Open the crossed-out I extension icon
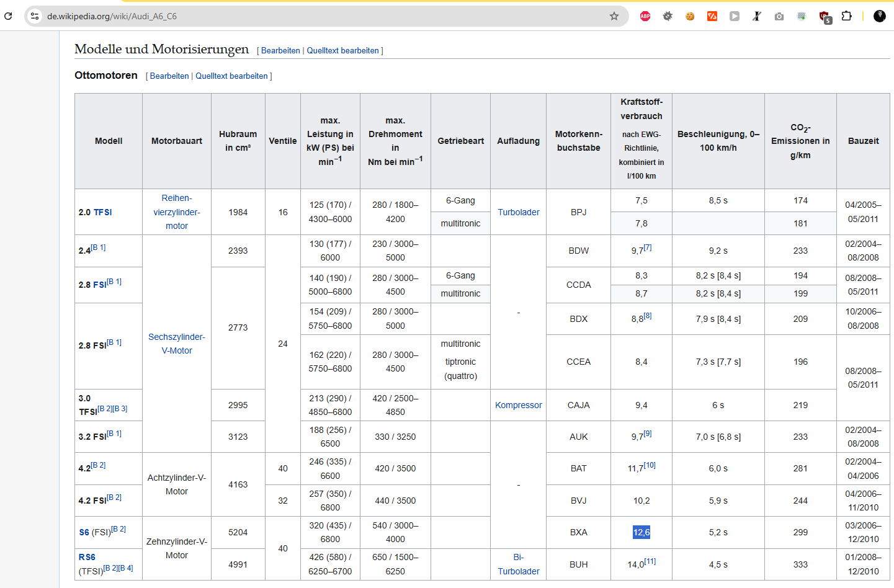 757,16
